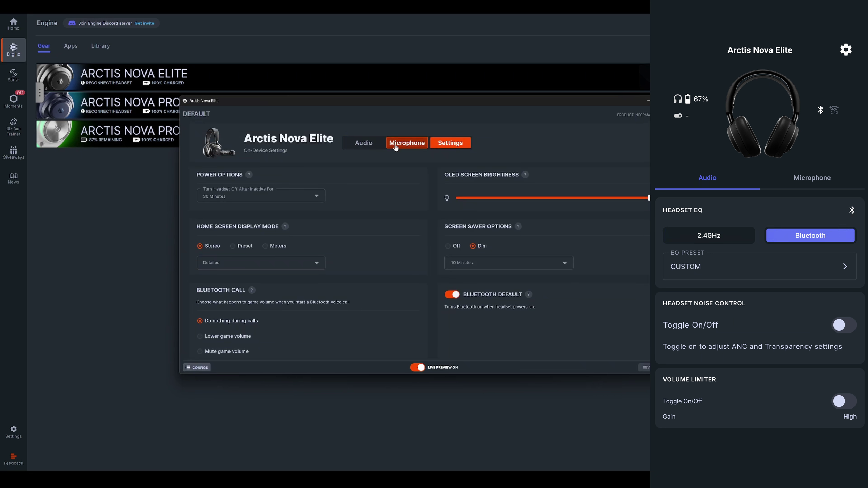Click the Bluetooth Call help icon

tap(252, 290)
